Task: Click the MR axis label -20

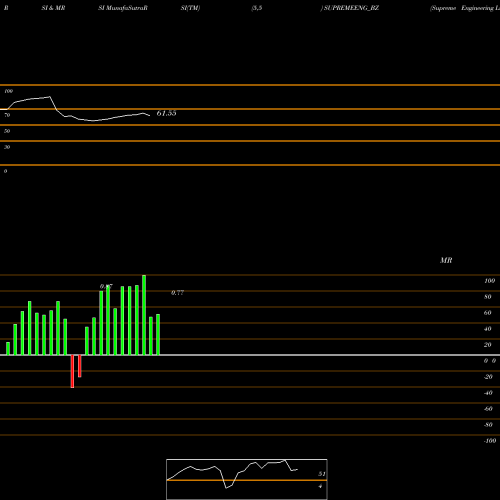Action: click(488, 377)
